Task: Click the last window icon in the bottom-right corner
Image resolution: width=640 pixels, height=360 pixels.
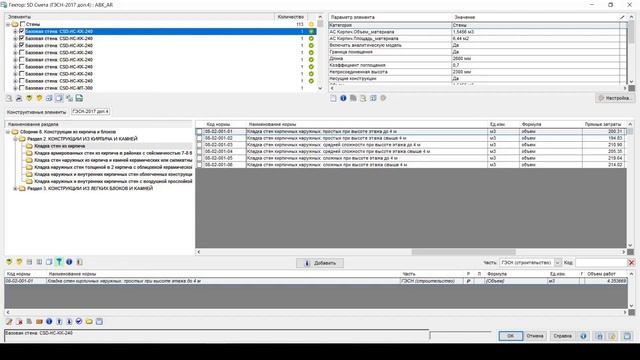Action: [627, 336]
